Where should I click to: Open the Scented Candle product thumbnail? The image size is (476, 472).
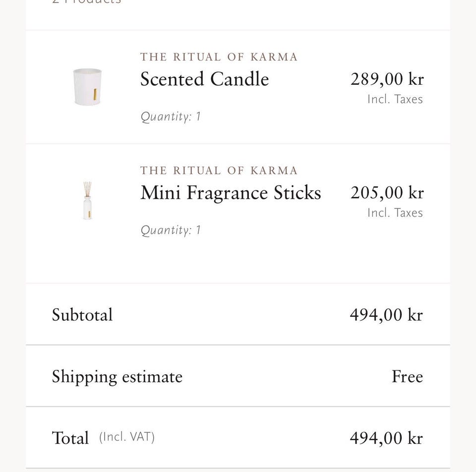pos(87,87)
